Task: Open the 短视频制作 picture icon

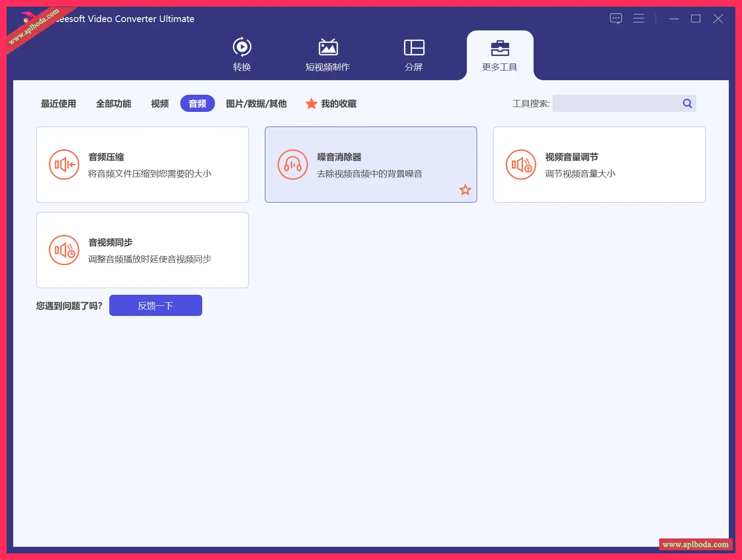Action: point(328,47)
